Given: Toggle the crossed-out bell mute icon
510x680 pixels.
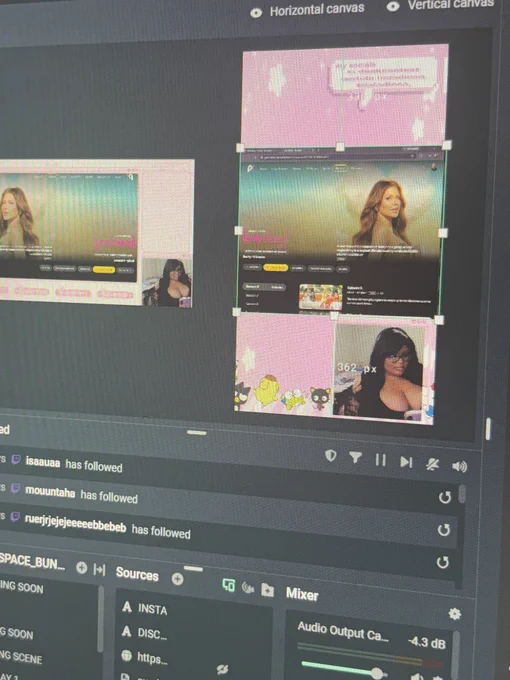Looking at the screenshot, I should (432, 464).
